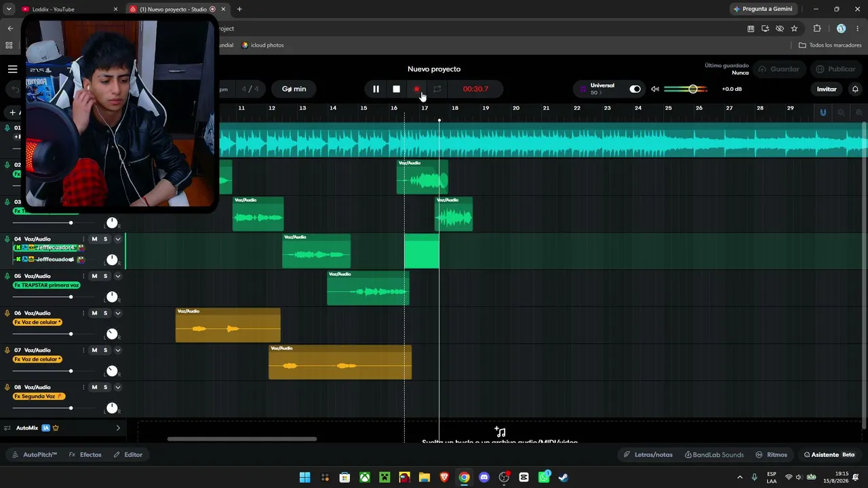Image resolution: width=868 pixels, height=488 pixels.
Task: Mute track 07 Voz/Audio
Action: pos(94,350)
